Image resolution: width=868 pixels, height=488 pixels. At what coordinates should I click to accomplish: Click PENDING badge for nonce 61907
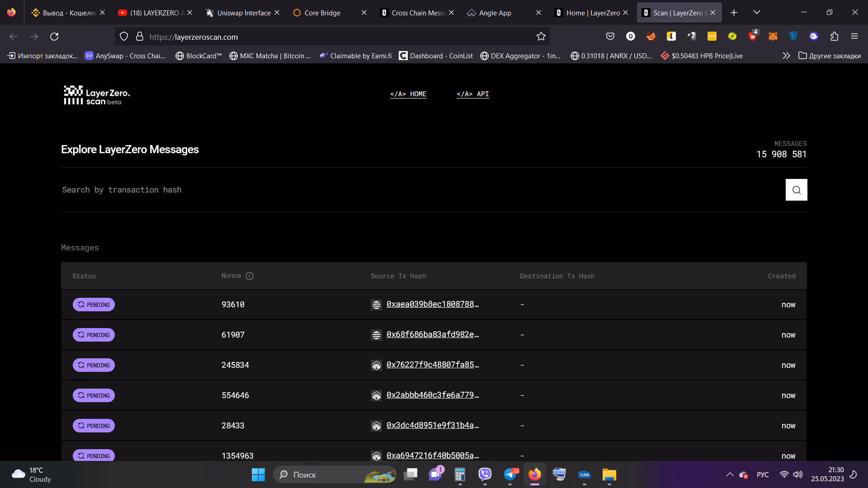(94, 335)
